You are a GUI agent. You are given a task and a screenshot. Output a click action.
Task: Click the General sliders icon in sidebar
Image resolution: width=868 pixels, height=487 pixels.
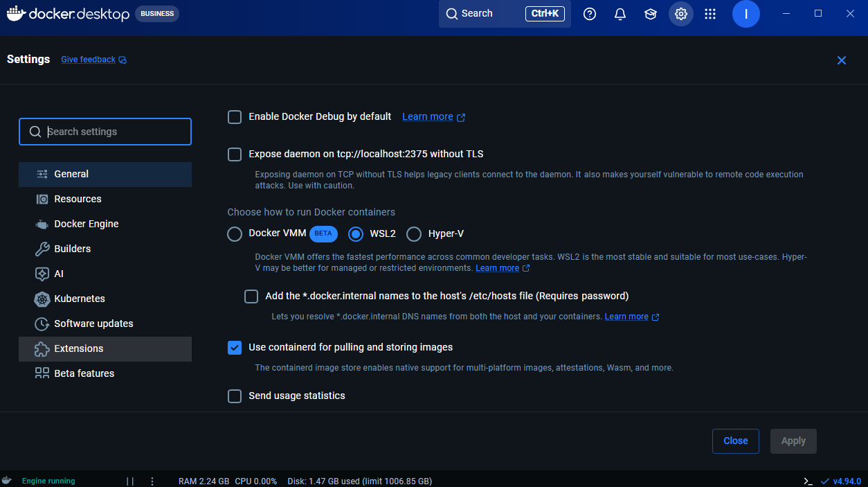[x=42, y=174]
